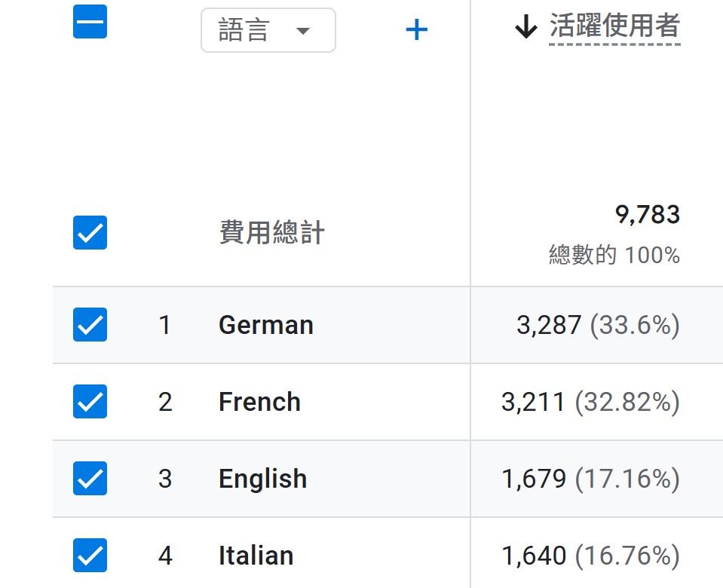This screenshot has height=588, width=723.
Task: Uncheck the German row checkbox
Action: click(x=90, y=325)
